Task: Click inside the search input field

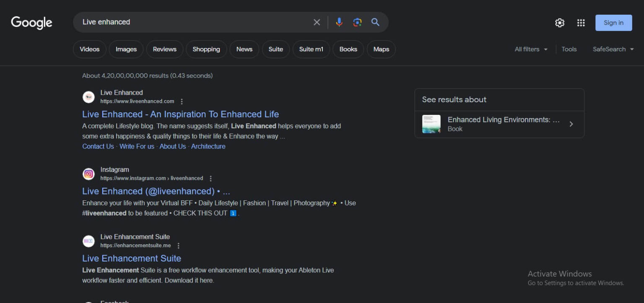Action: point(189,22)
